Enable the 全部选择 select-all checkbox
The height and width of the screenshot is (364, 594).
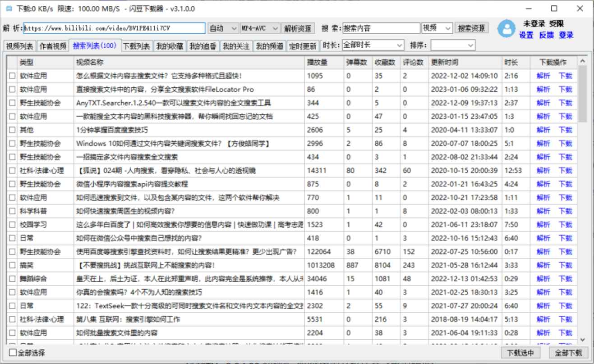[x=12, y=354]
